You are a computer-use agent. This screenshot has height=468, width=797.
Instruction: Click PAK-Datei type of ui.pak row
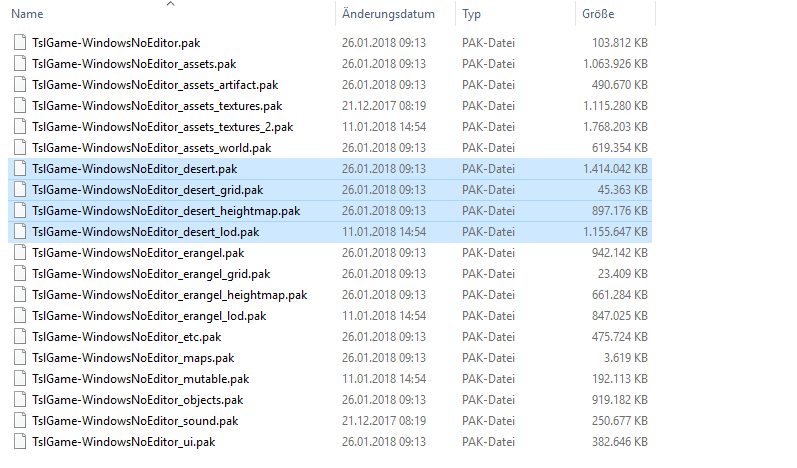488,442
